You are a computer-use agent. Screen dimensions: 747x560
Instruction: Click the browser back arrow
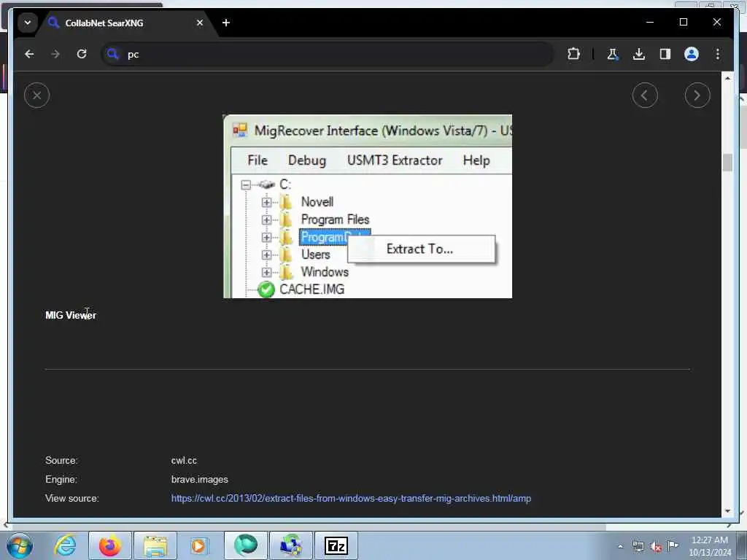point(29,54)
